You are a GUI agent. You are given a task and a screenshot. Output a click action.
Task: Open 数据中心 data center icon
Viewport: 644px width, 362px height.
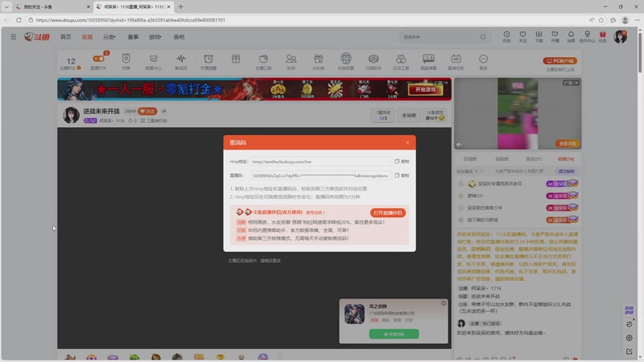[153, 61]
